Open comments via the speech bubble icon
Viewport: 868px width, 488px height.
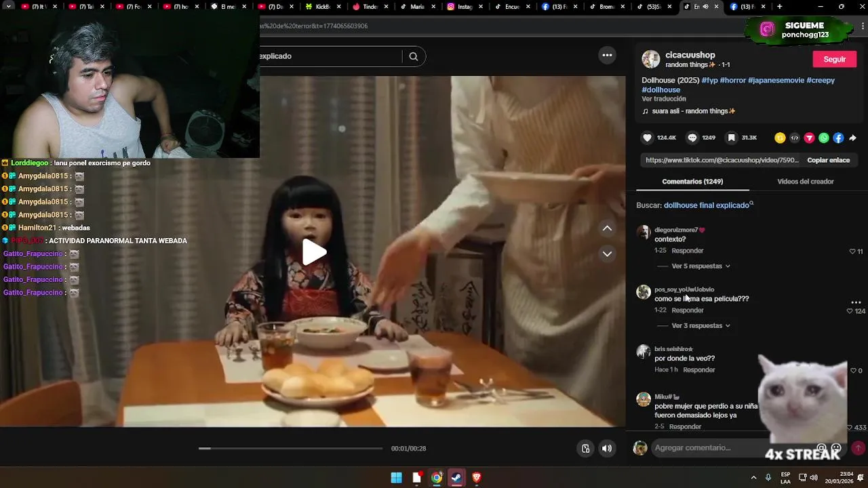coord(692,138)
